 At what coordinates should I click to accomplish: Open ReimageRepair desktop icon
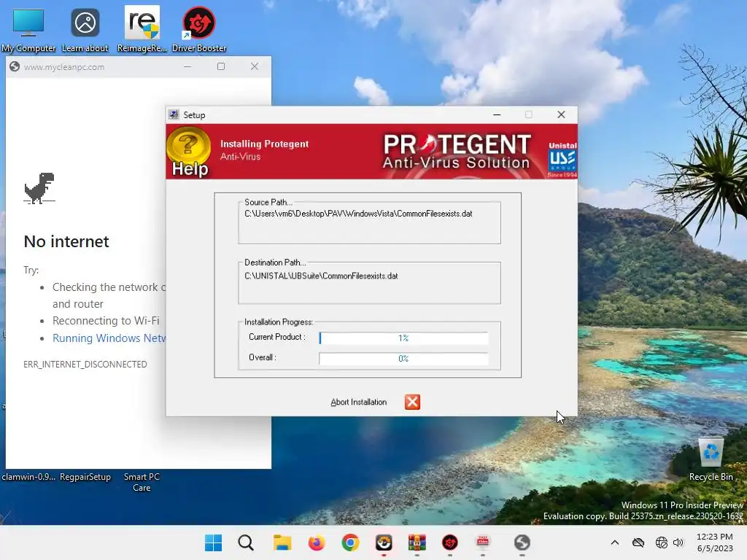(x=142, y=29)
